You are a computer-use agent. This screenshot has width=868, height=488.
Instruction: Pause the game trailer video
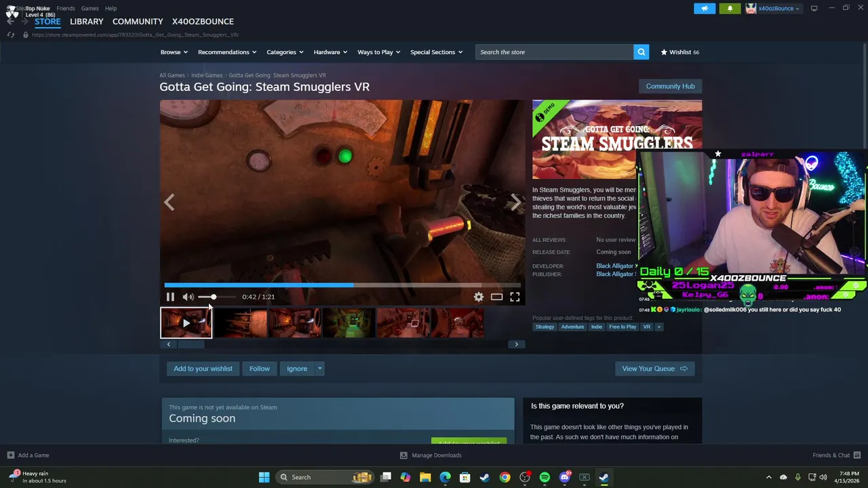170,297
